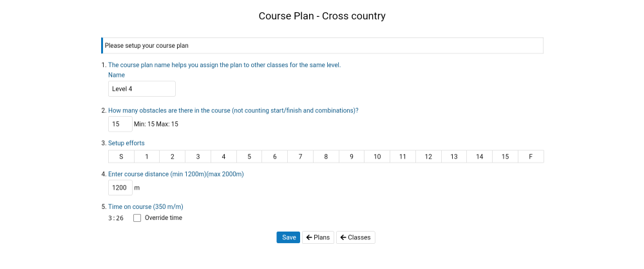The height and width of the screenshot is (269, 644).
Task: Select effort cell 1
Action: [x=147, y=157]
